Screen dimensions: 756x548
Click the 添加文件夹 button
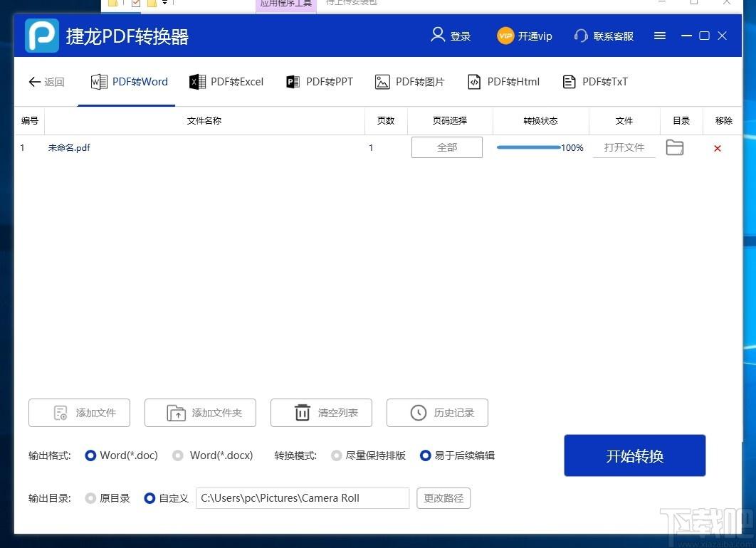point(200,413)
